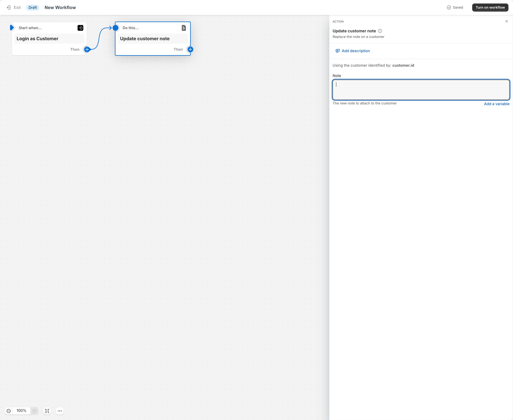The image size is (513, 420).
Task: Click the Add a variable link
Action: pyautogui.click(x=496, y=104)
